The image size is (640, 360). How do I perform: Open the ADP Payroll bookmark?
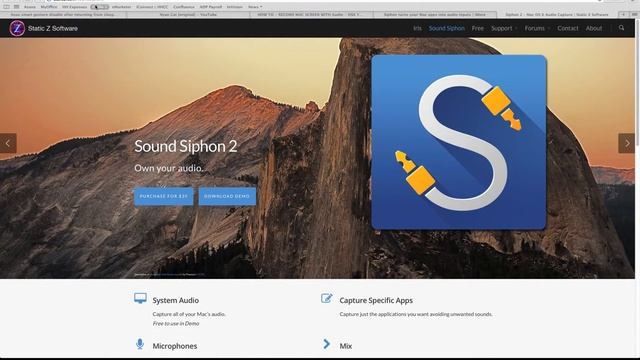click(x=211, y=7)
